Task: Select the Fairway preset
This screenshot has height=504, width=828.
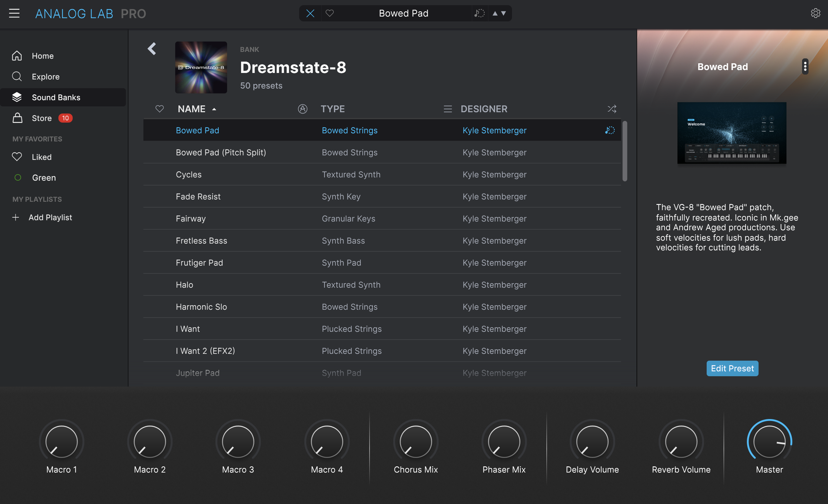Action: tap(382, 219)
